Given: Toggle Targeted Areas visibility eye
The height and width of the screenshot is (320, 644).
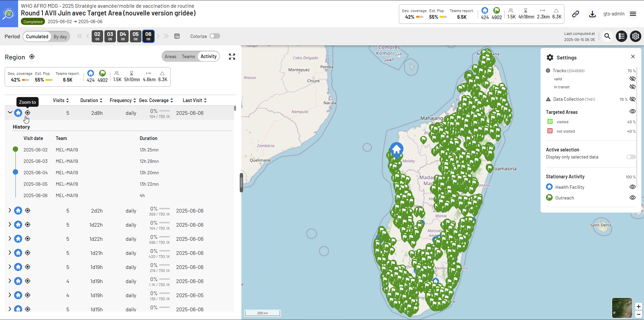Looking at the screenshot, I should 633,111.
